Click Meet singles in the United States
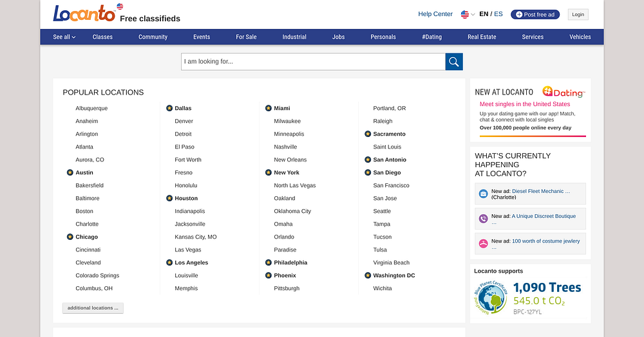Screen dimensions: 644x337 [525, 104]
